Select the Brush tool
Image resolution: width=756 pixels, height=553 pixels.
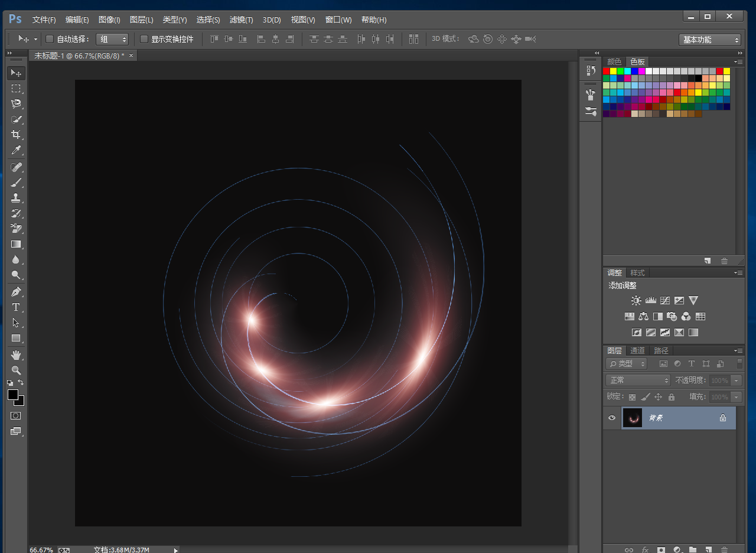pos(16,183)
